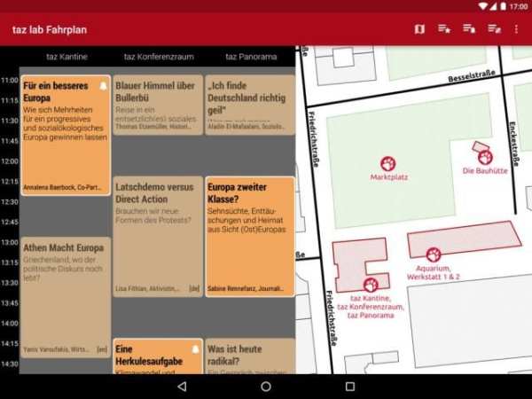532x399 pixels.
Task: Open the venue map icon in toolbar
Action: (x=419, y=29)
